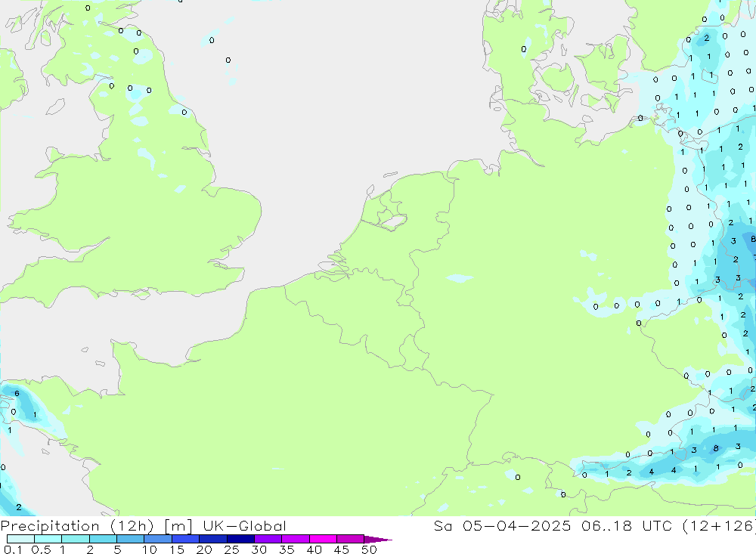
Task: Click the '30' legend scale label
Action: pyautogui.click(x=259, y=549)
